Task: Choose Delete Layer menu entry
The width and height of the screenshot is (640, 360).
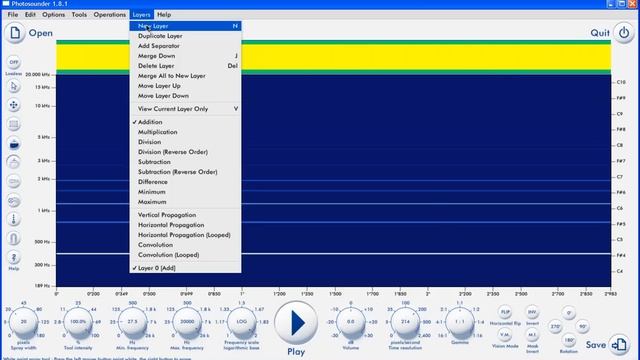Action: [x=185, y=66]
